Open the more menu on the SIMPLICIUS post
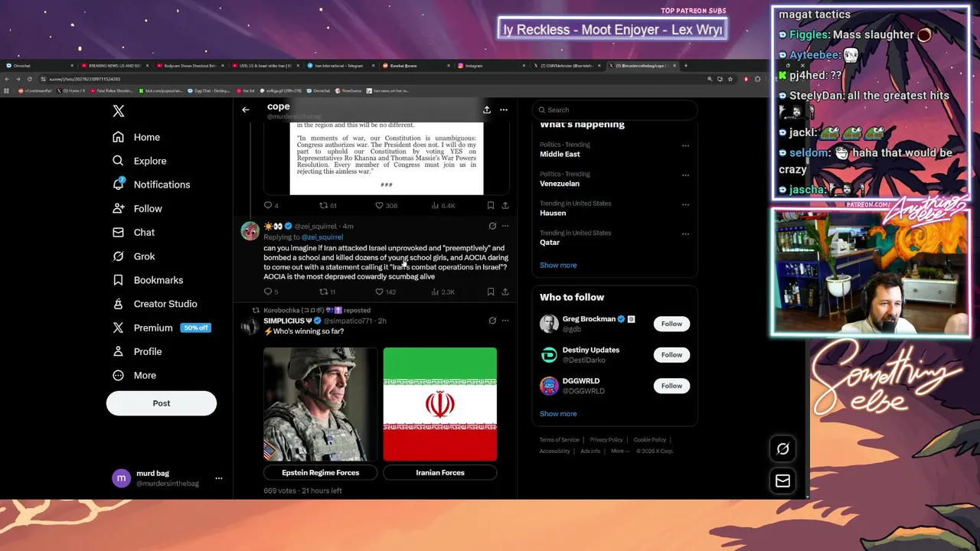 click(505, 321)
